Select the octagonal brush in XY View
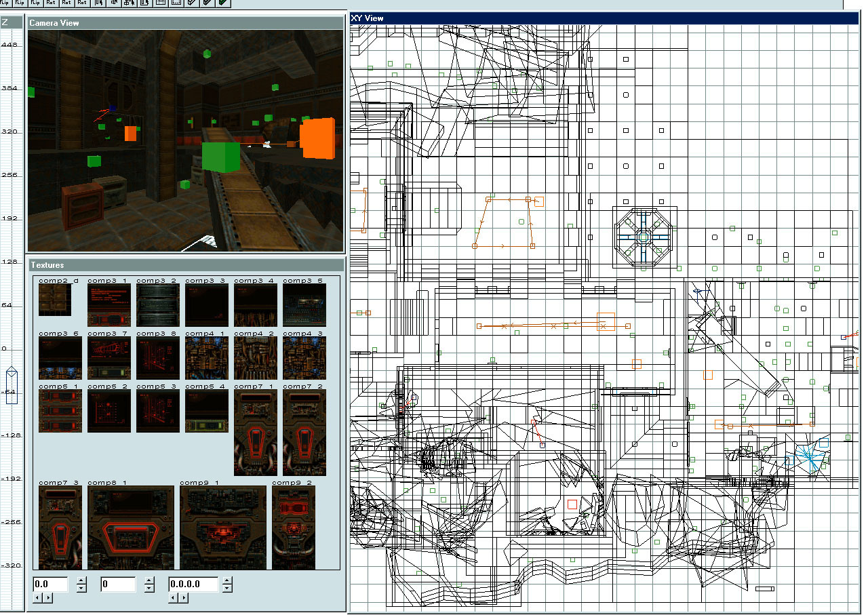The width and height of the screenshot is (868, 615). [x=643, y=236]
